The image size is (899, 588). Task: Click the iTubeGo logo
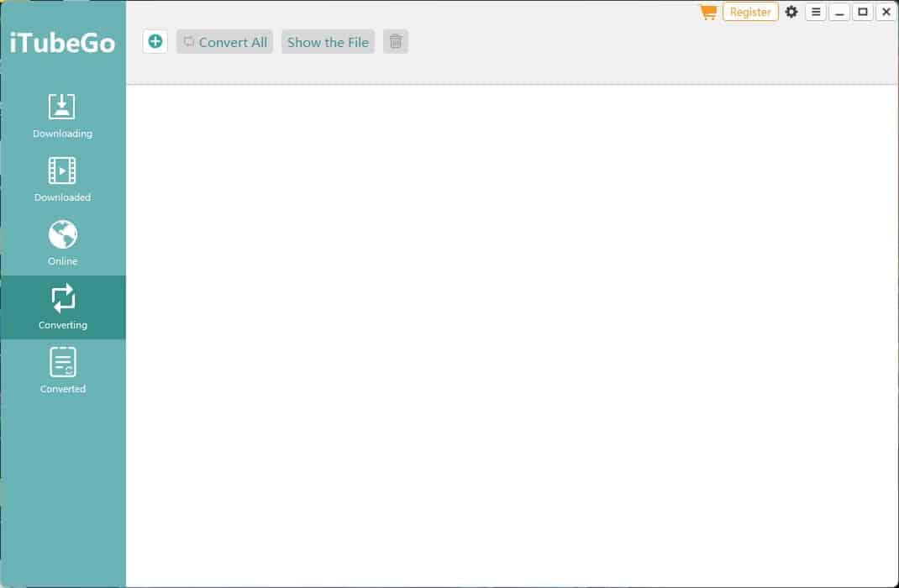point(62,43)
